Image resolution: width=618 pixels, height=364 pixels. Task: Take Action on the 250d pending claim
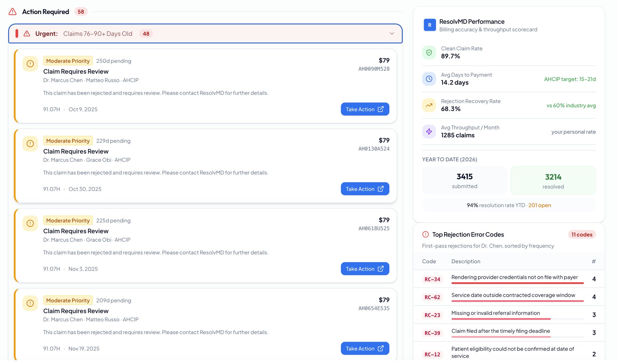(x=365, y=109)
